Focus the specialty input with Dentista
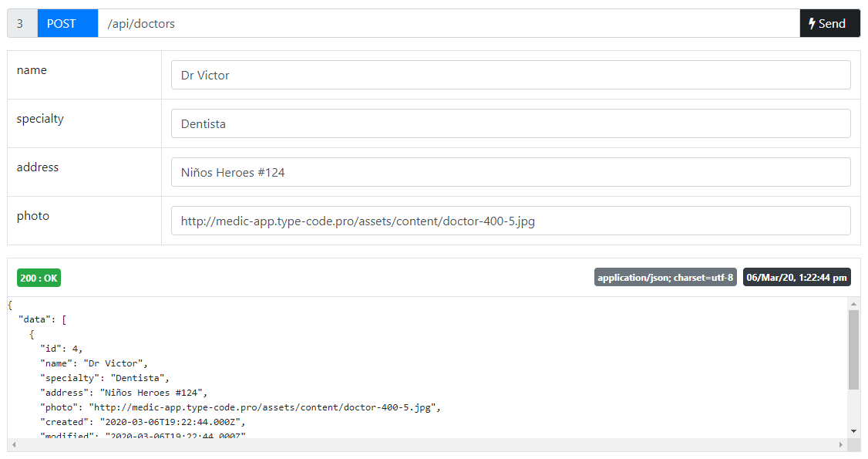The width and height of the screenshot is (868, 459). (x=510, y=123)
